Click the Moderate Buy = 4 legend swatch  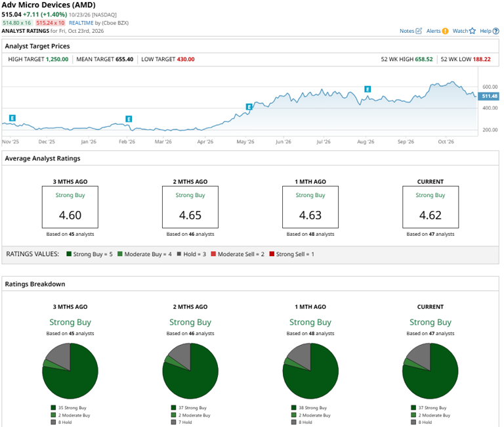[120, 254]
